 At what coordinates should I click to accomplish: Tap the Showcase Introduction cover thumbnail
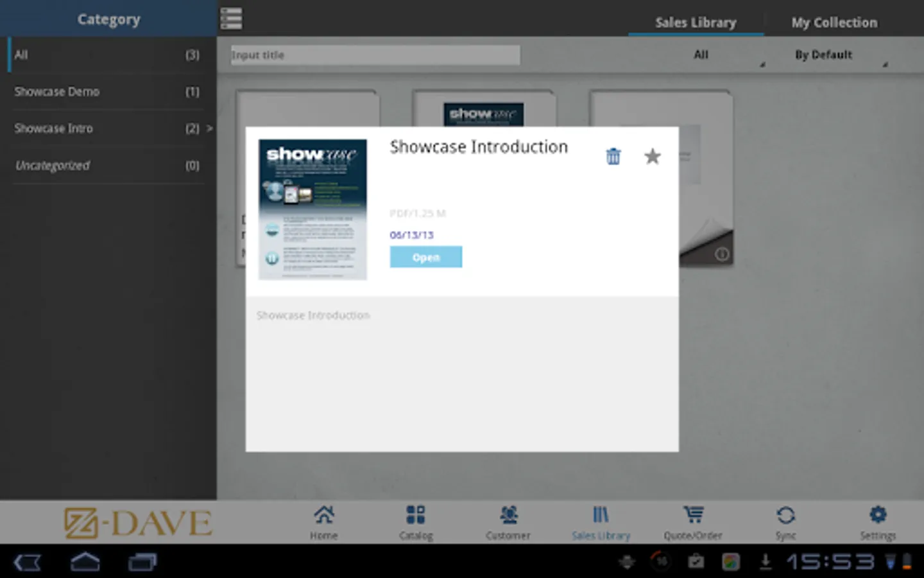pyautogui.click(x=312, y=209)
